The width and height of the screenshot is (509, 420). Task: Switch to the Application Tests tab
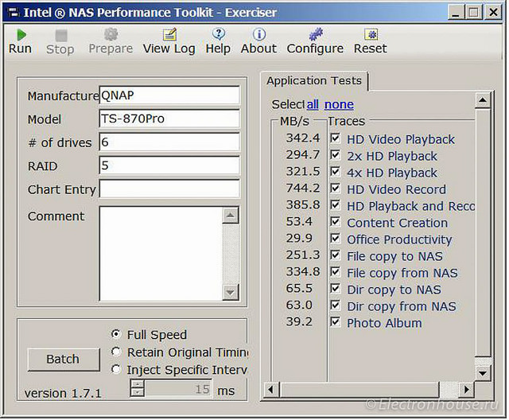point(314,80)
